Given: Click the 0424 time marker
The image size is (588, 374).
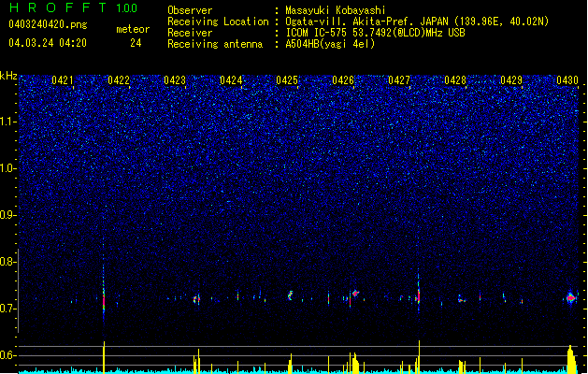Looking at the screenshot, I should (231, 80).
